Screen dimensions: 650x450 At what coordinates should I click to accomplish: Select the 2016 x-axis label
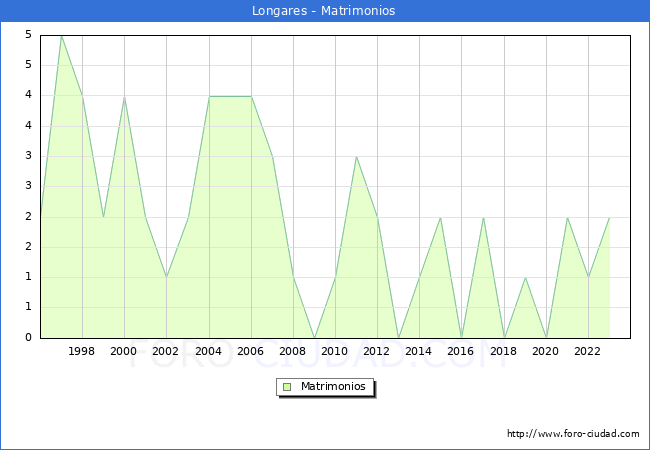[x=461, y=351]
